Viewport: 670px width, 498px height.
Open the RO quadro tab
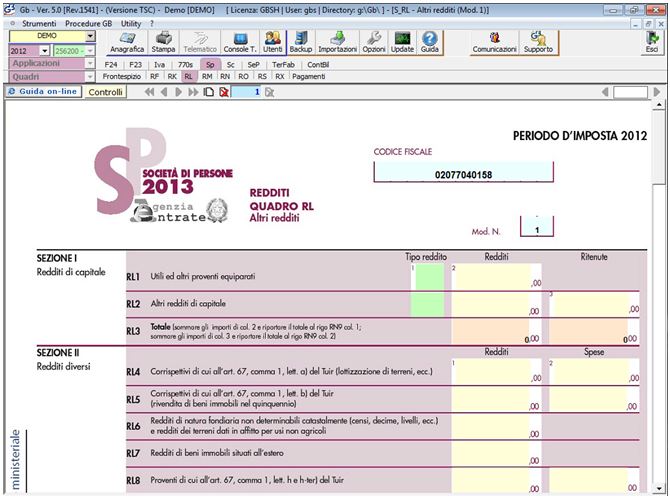244,77
